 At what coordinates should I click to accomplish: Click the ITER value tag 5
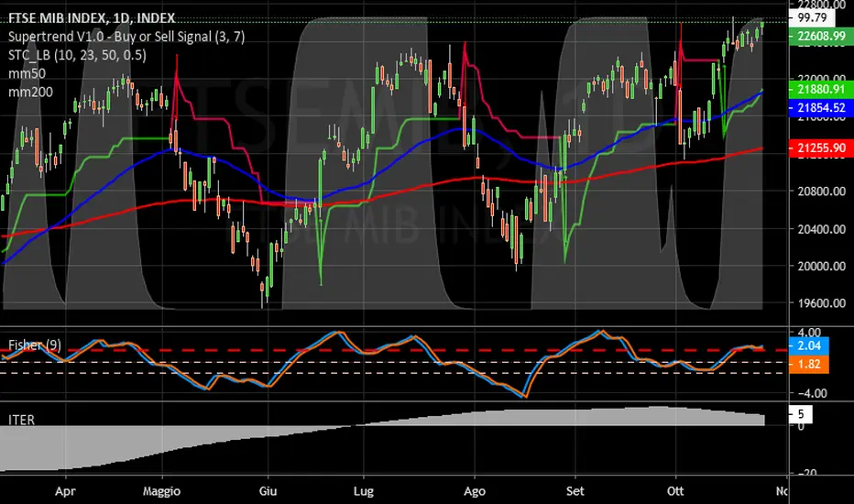pos(801,414)
